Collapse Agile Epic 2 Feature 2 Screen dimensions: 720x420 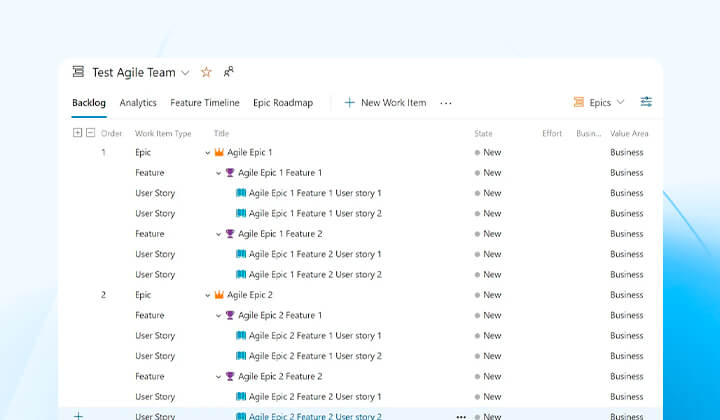click(x=219, y=377)
